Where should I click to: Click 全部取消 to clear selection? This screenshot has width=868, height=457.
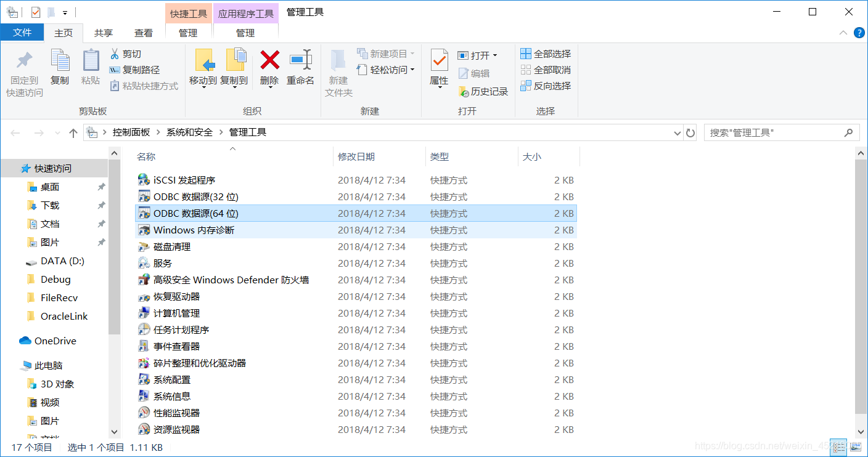tap(546, 70)
